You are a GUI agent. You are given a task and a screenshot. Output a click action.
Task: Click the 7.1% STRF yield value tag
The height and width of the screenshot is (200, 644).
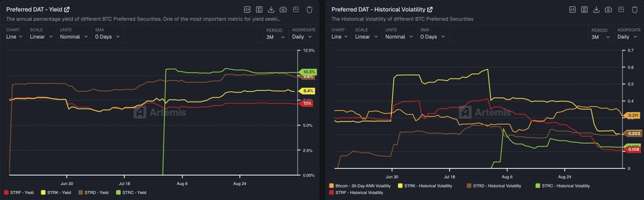(308, 103)
